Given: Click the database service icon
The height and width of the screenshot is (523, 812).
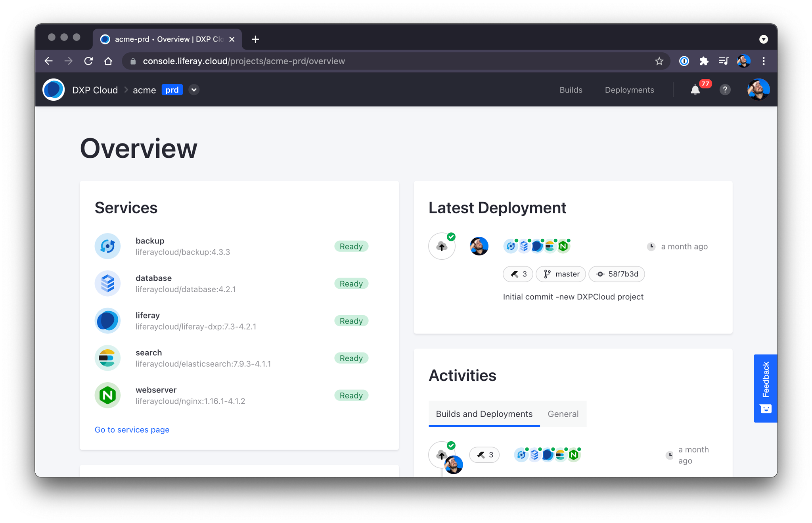Looking at the screenshot, I should click(x=107, y=283).
